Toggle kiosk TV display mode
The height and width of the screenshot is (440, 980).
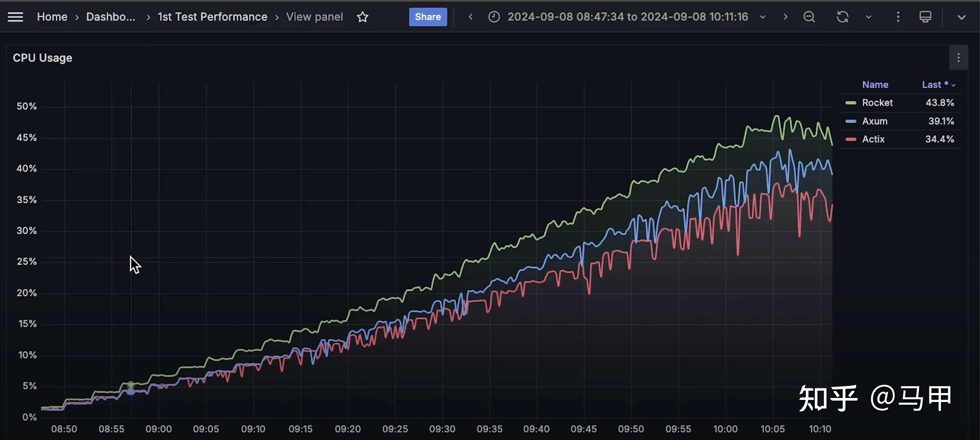pyautogui.click(x=925, y=17)
